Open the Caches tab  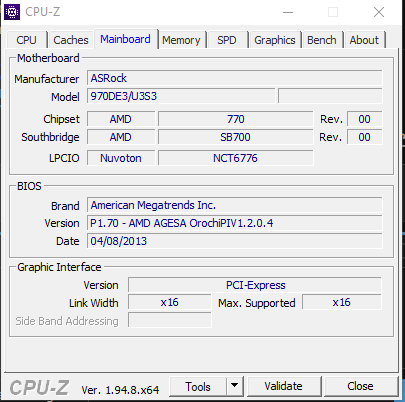71,40
